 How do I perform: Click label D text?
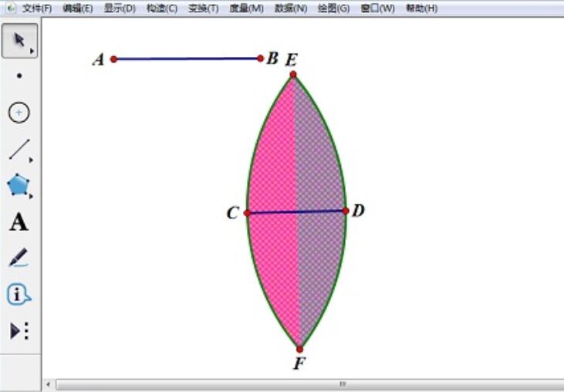coord(358,211)
